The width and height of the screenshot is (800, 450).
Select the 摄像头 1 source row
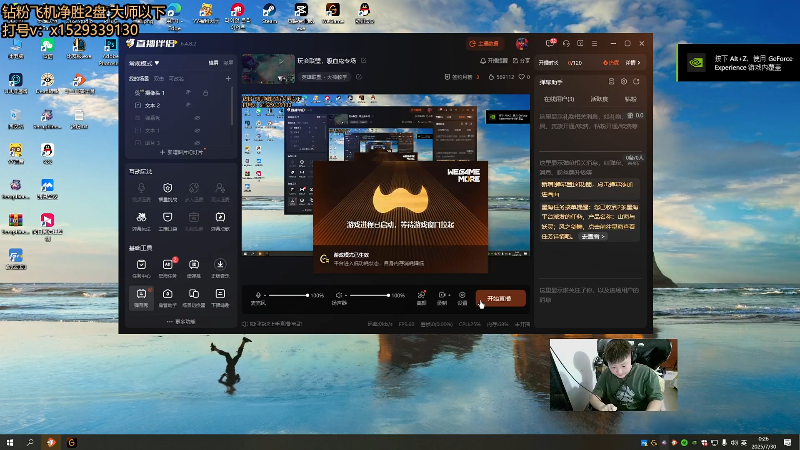click(179, 93)
